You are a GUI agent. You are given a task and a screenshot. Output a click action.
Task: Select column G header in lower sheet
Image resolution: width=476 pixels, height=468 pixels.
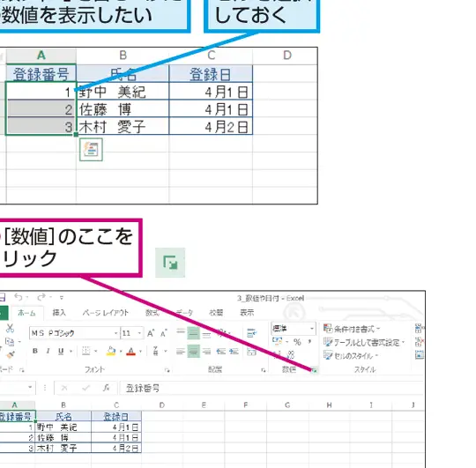pyautogui.click(x=287, y=405)
